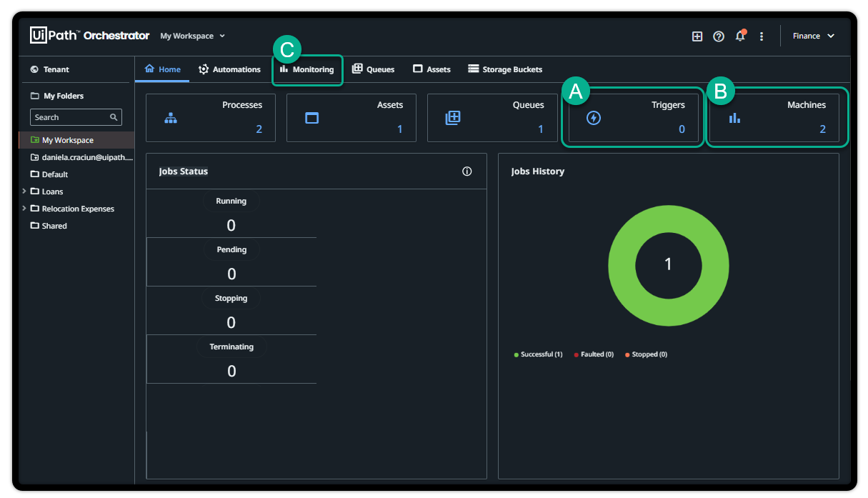Screen dimensions: 868x498
Task: Click the Triggers card lightning icon
Action: 594,118
